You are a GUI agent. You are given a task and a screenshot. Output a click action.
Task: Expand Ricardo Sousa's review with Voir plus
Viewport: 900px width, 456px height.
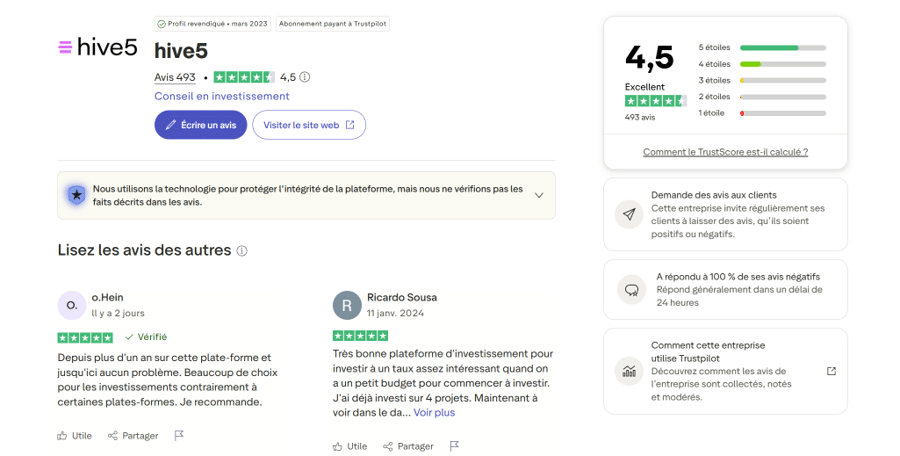[434, 413]
